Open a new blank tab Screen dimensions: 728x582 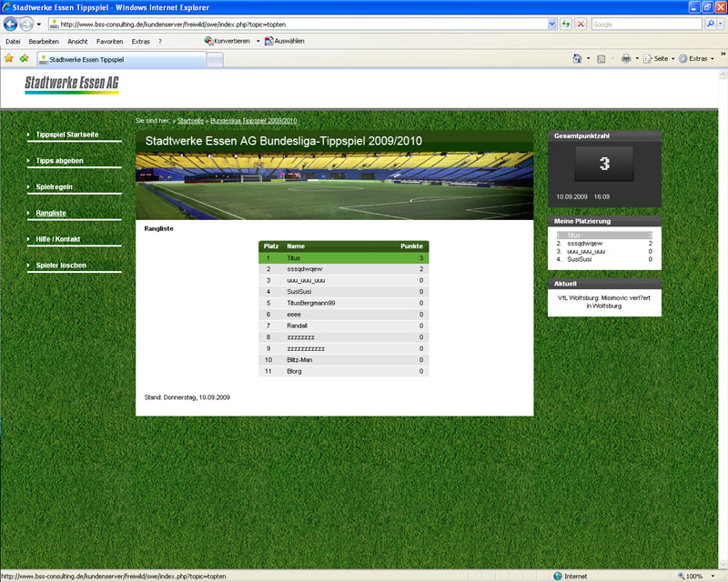pyautogui.click(x=215, y=60)
